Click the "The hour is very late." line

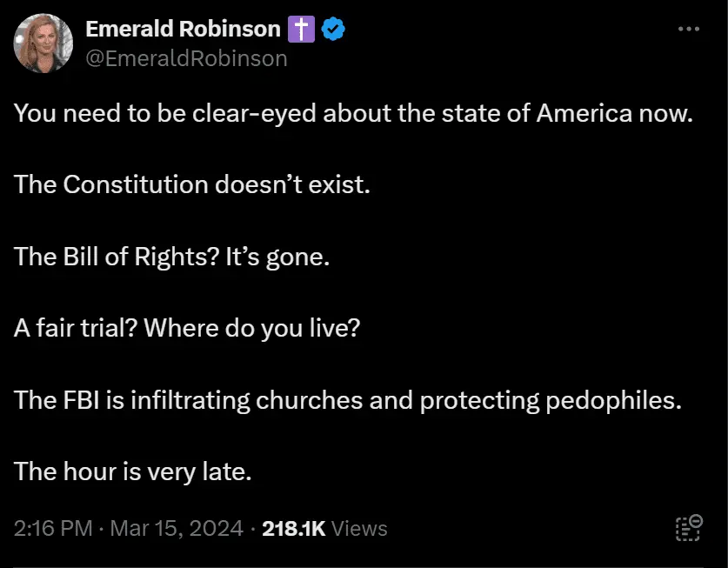tap(133, 471)
